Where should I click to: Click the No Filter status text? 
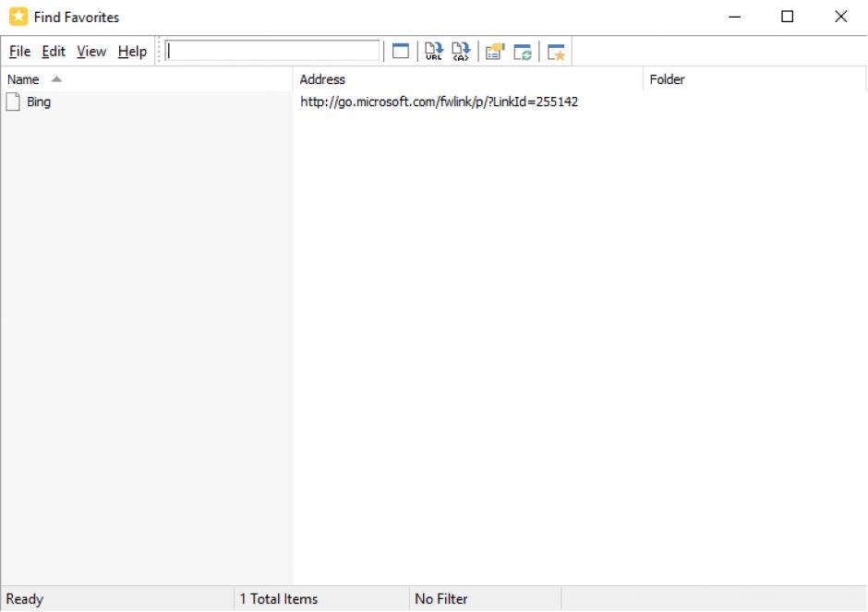[441, 599]
